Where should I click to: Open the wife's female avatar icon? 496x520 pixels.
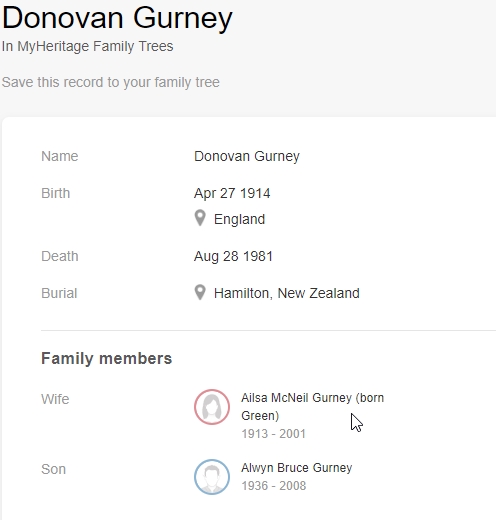(212, 407)
